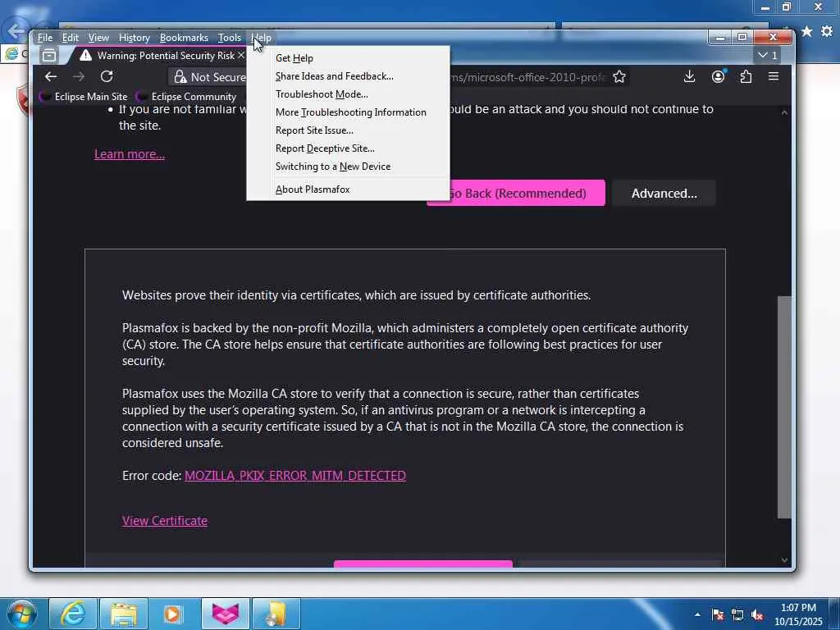The width and height of the screenshot is (840, 630).
Task: Open the clock showing 1:07 PM
Action: click(797, 614)
